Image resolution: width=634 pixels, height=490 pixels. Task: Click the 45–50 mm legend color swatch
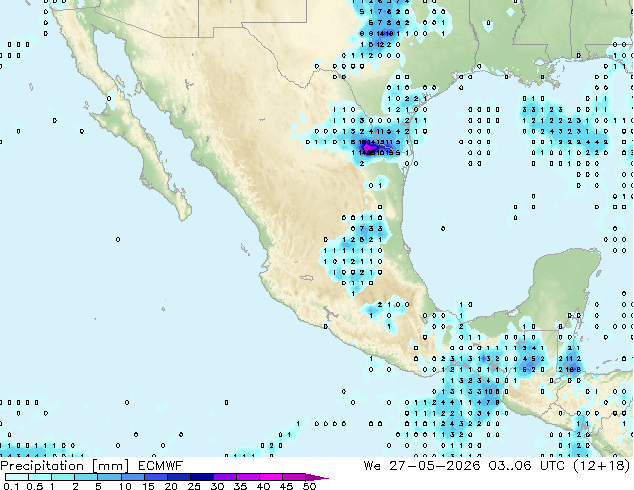pyautogui.click(x=294, y=477)
